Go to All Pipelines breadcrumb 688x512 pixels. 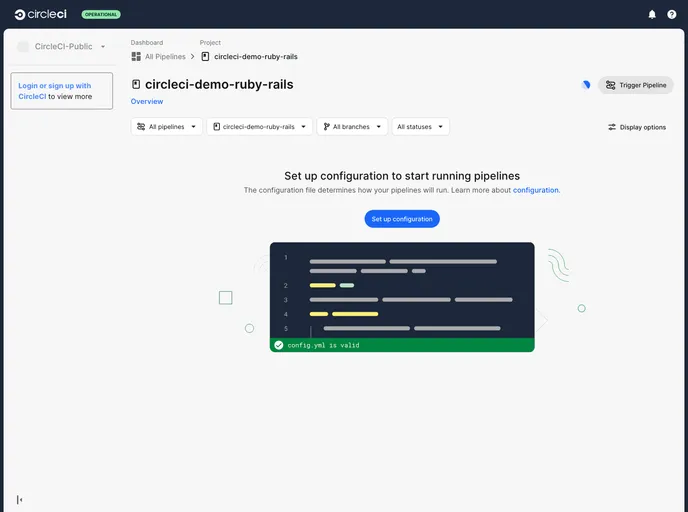pos(165,57)
